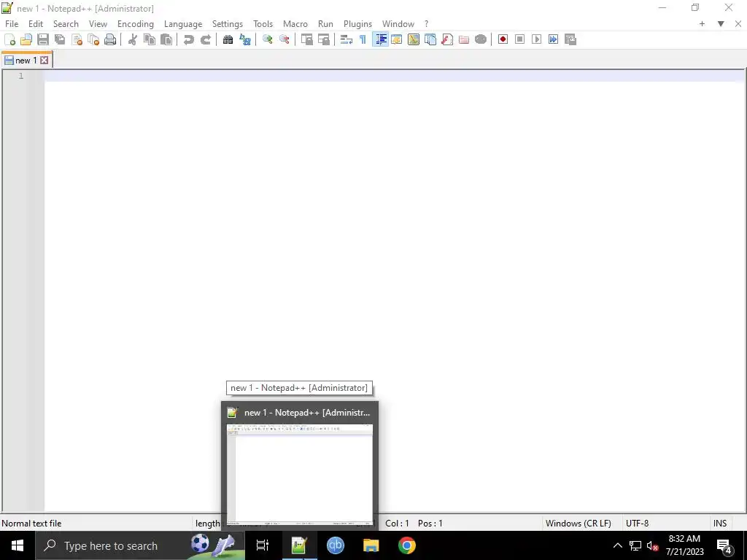
Task: Show the Function List panel icon
Action: tap(447, 39)
